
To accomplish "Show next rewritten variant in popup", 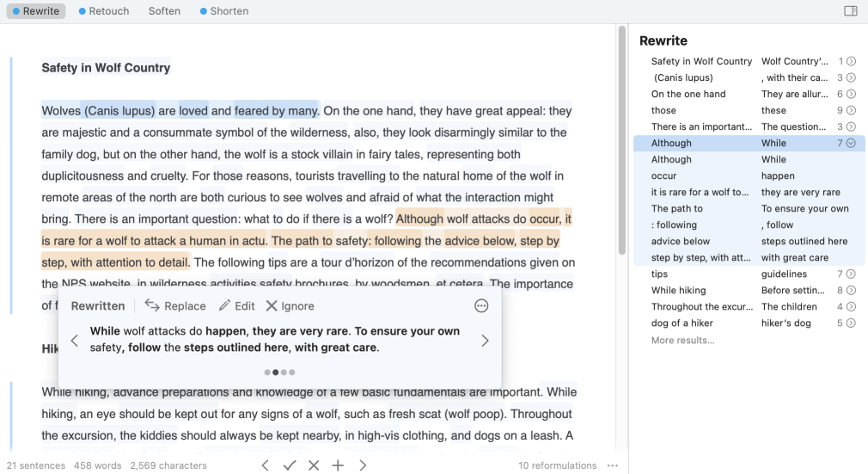I will coord(485,341).
